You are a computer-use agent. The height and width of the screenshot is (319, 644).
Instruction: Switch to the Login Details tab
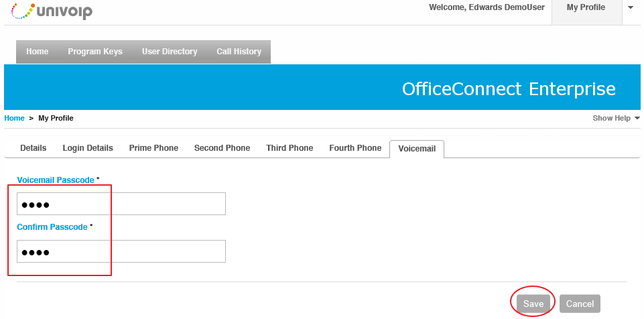(x=88, y=148)
